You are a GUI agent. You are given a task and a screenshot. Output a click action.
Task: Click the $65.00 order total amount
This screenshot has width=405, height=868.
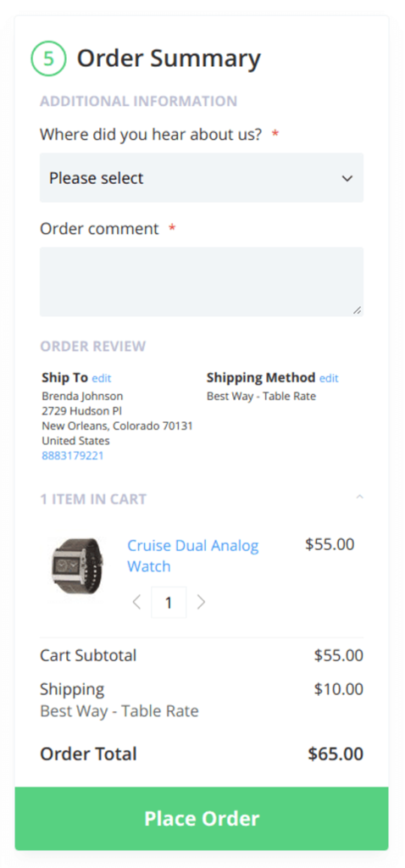tap(336, 754)
